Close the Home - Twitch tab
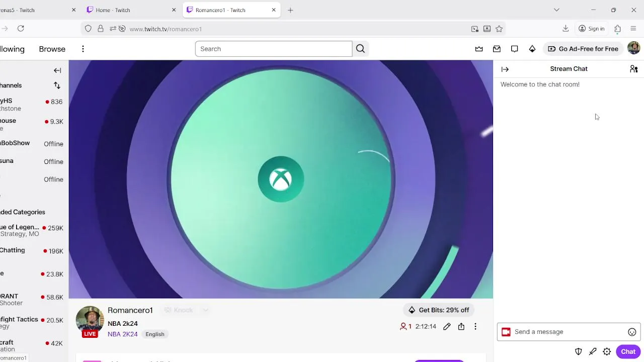 174,10
